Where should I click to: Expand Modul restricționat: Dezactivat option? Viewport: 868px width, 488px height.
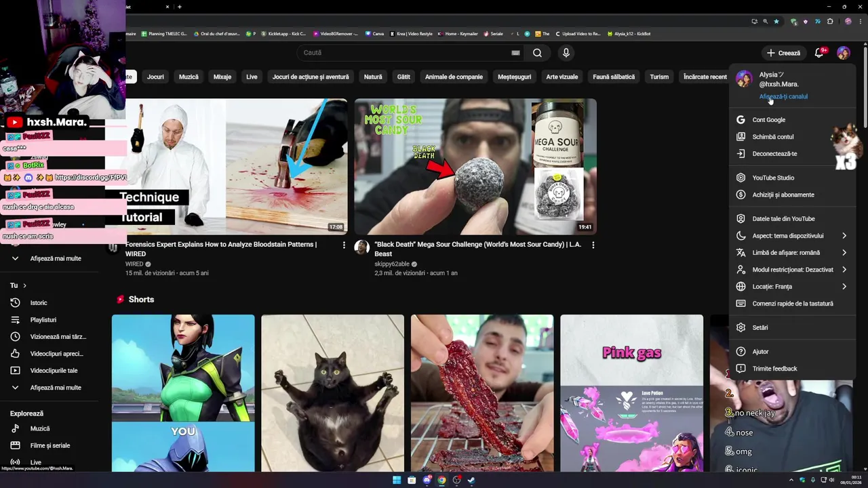click(x=792, y=270)
